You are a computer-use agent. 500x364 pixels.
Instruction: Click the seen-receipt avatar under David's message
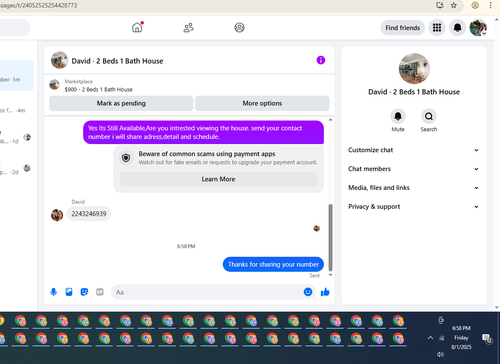[x=317, y=228]
